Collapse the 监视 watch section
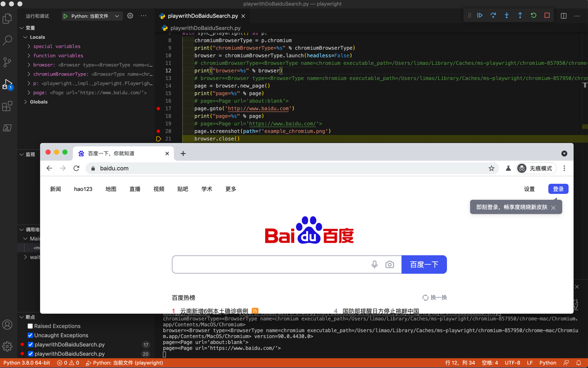 pos(21,154)
